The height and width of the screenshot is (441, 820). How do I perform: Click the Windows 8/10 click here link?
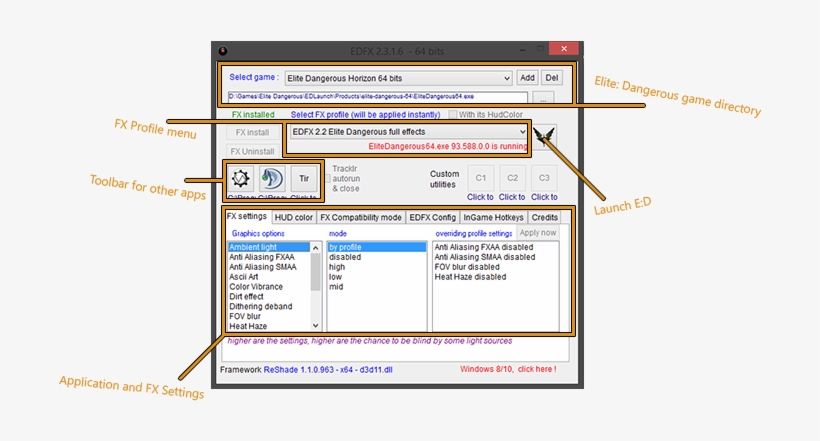[x=508, y=369]
